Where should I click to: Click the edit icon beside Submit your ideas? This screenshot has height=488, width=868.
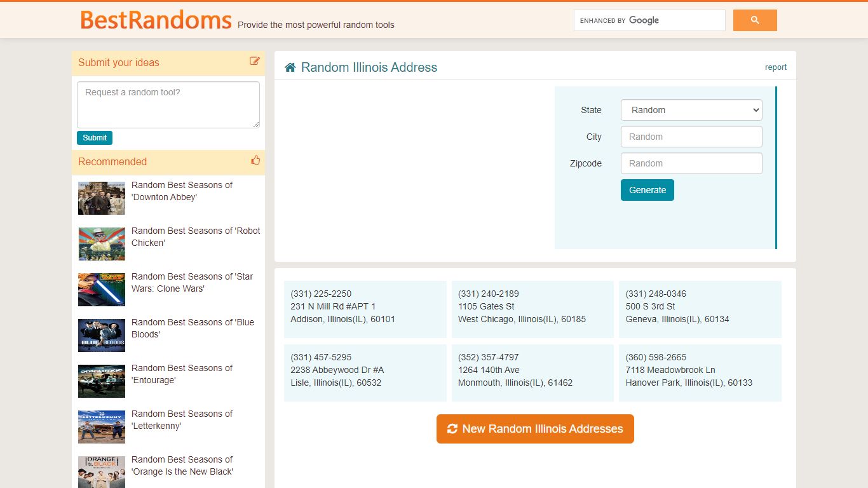click(255, 62)
